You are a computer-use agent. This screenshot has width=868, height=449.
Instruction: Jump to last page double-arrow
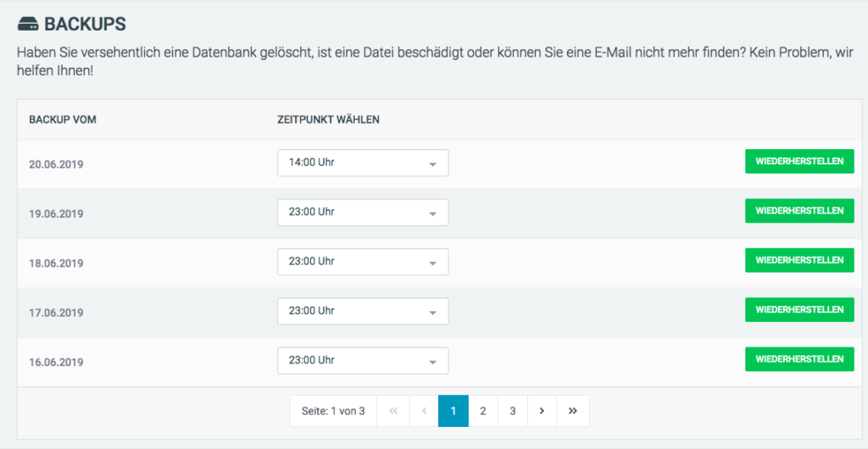click(573, 411)
